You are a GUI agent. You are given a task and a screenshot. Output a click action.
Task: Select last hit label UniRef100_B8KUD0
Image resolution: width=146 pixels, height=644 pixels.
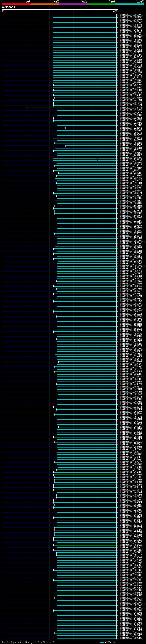(131, 638)
